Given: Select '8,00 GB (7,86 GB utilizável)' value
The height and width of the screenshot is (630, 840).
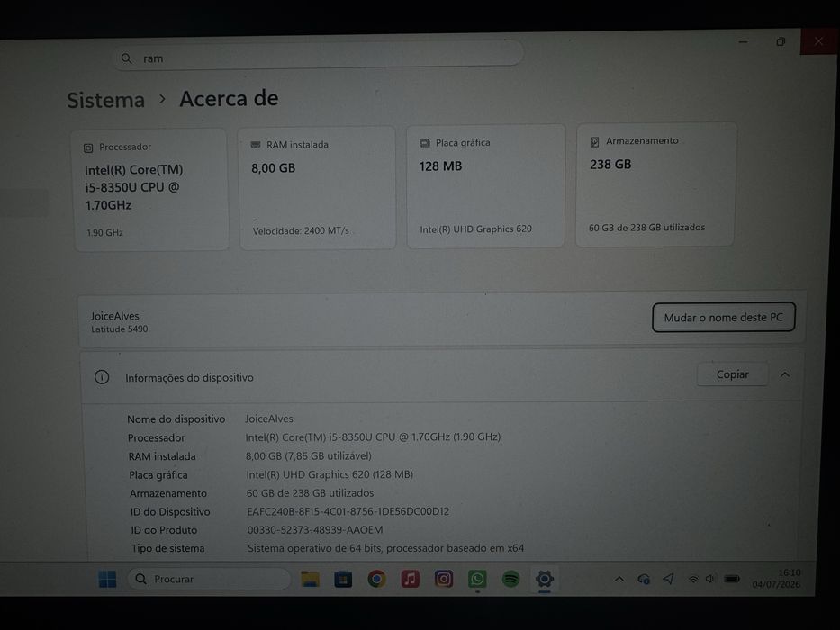Looking at the screenshot, I should (309, 455).
